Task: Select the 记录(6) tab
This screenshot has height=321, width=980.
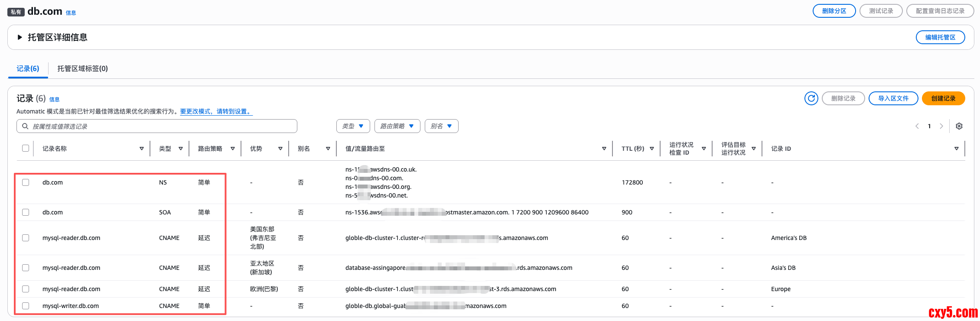Action: point(28,68)
